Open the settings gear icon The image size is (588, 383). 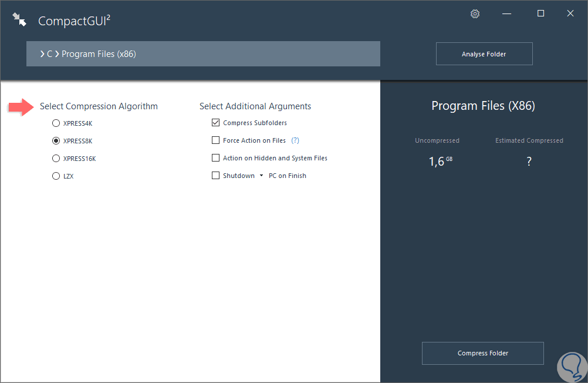(x=475, y=14)
